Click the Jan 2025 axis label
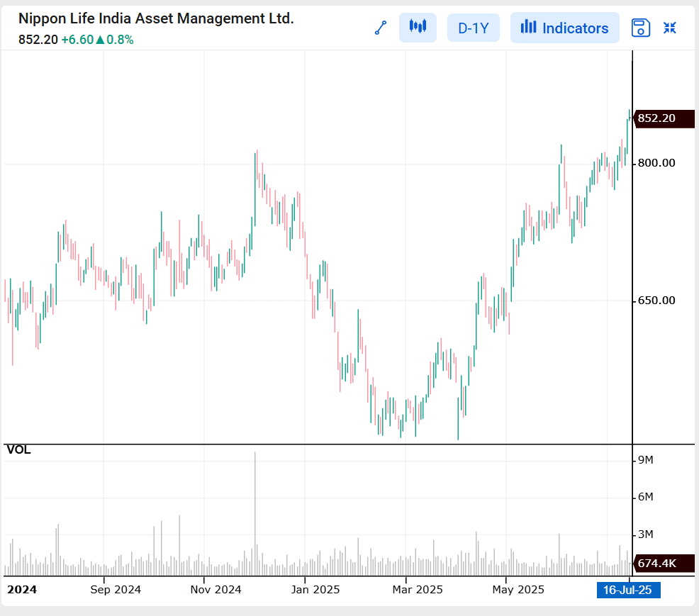The image size is (699, 616). (x=315, y=590)
